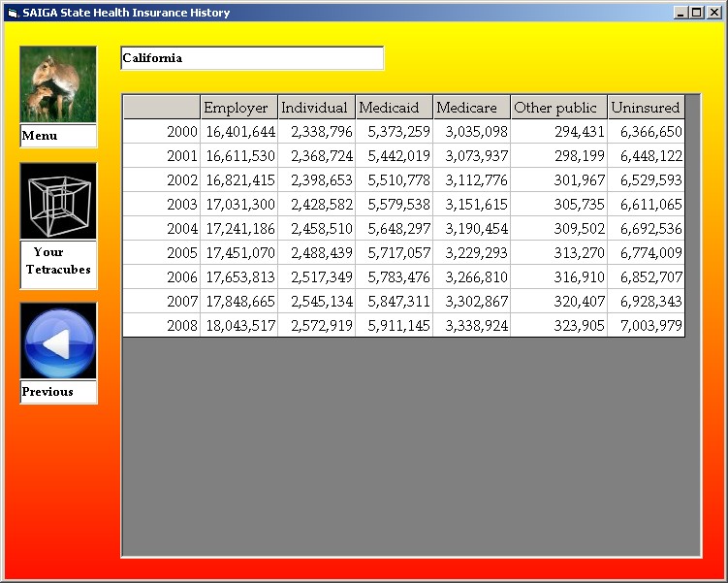Click the Menu label under the saiga picture
The width and height of the screenshot is (728, 583).
58,136
